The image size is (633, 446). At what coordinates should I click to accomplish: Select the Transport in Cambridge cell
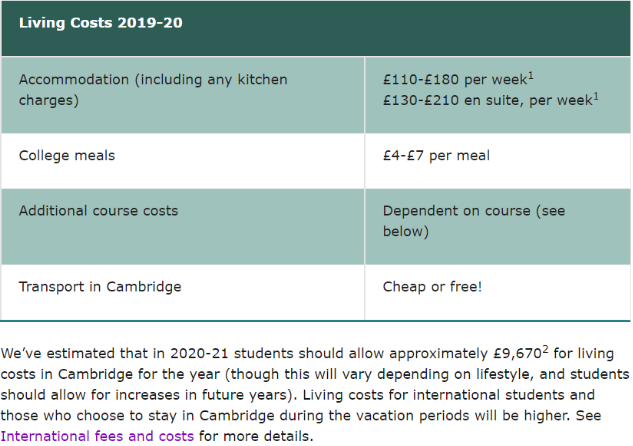[x=182, y=292]
